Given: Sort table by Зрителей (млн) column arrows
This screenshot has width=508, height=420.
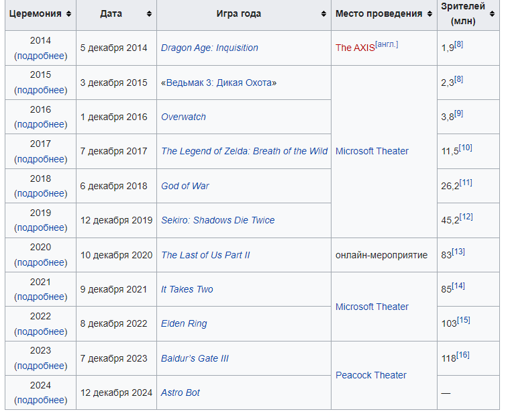Looking at the screenshot, I should (x=492, y=13).
